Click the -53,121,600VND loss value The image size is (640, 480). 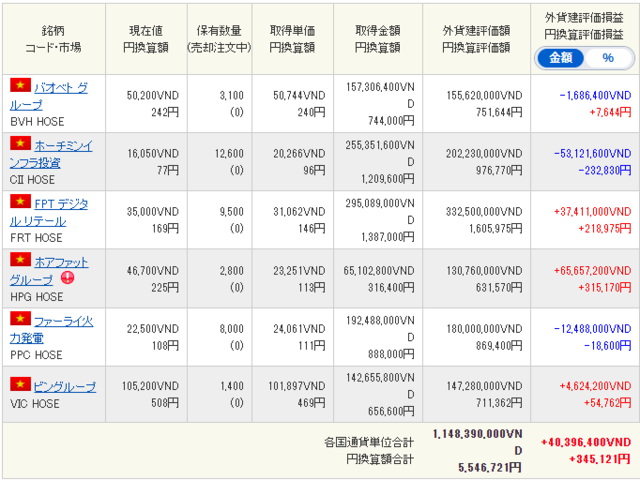coord(593,153)
